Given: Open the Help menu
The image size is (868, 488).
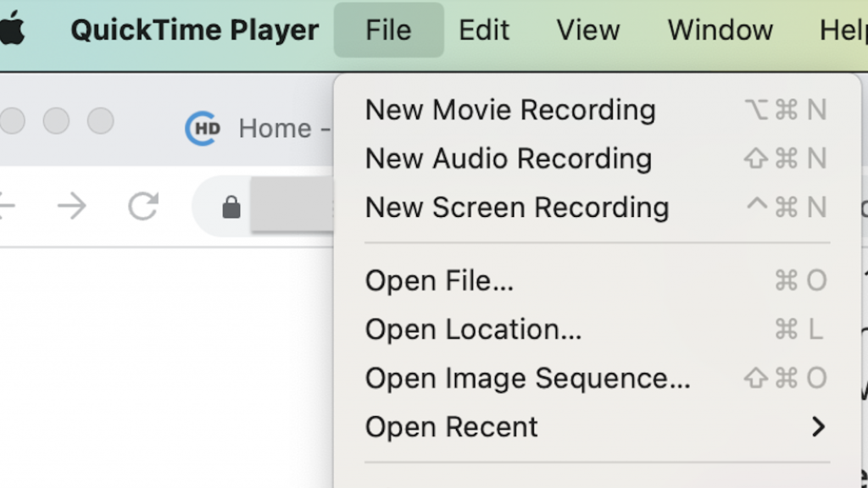Looking at the screenshot, I should [843, 30].
